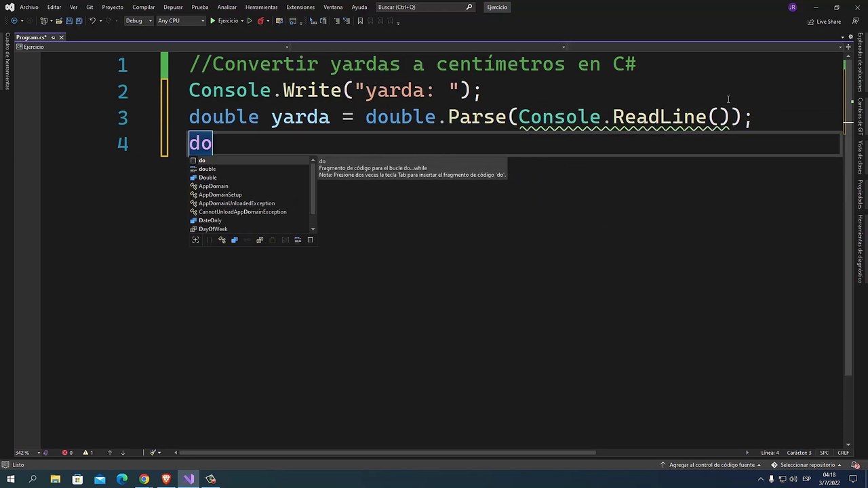Click the errors count indicator showing 0
868x488 pixels.
coord(68,453)
